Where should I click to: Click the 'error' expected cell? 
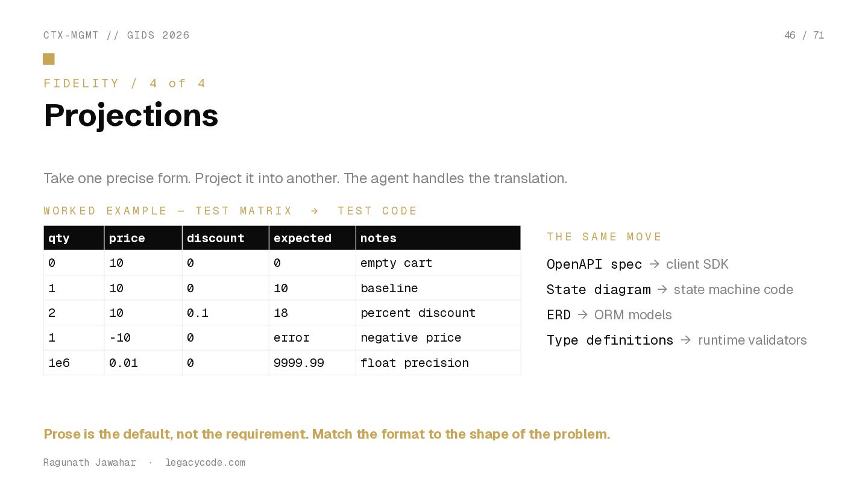point(291,338)
